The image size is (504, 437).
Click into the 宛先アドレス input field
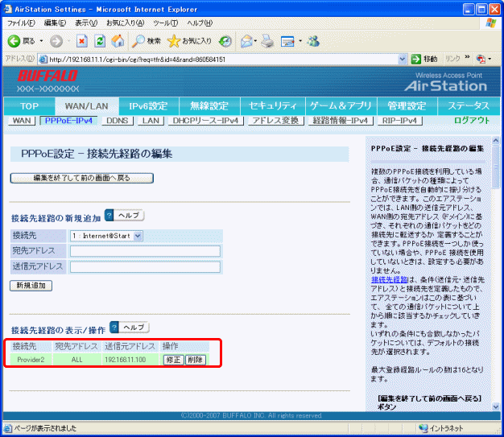[145, 251]
